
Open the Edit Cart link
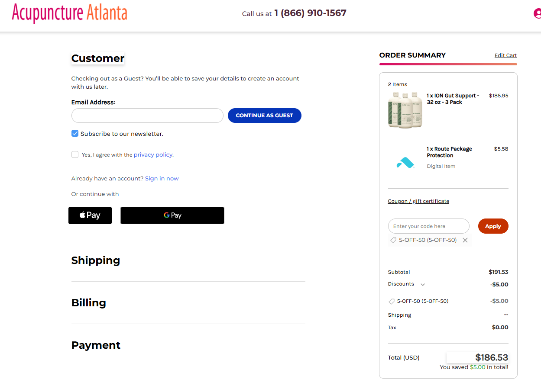pos(505,55)
